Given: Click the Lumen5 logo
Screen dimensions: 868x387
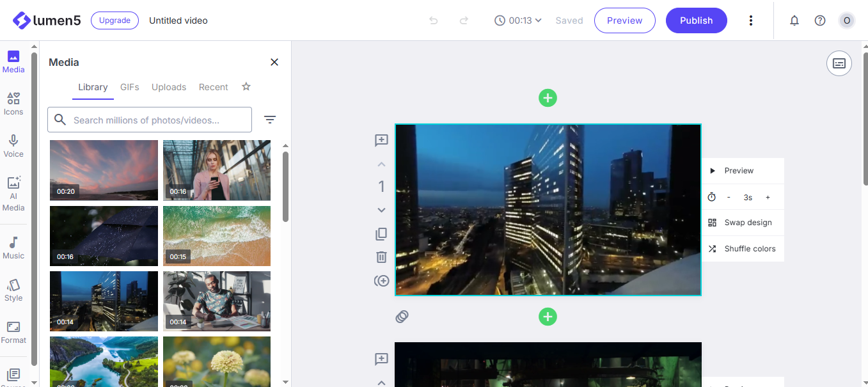Looking at the screenshot, I should [47, 20].
